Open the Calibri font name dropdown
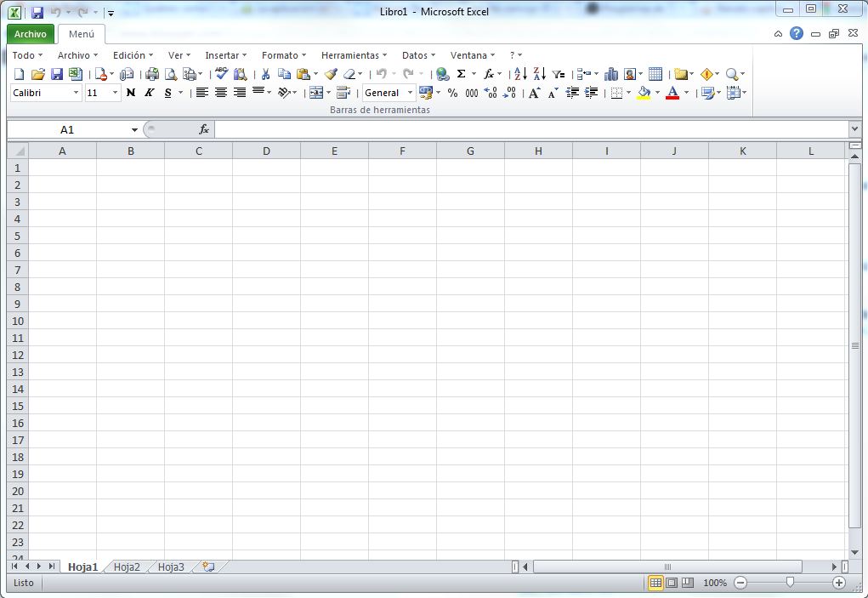This screenshot has width=868, height=598. [x=75, y=93]
